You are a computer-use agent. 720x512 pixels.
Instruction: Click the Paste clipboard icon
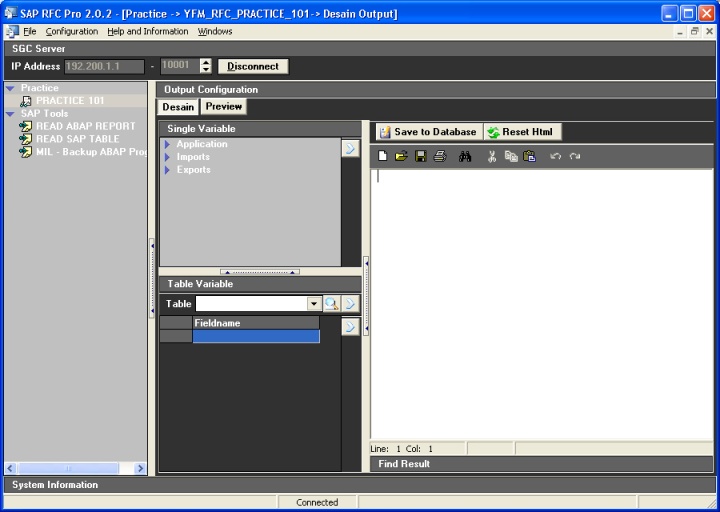click(529, 157)
